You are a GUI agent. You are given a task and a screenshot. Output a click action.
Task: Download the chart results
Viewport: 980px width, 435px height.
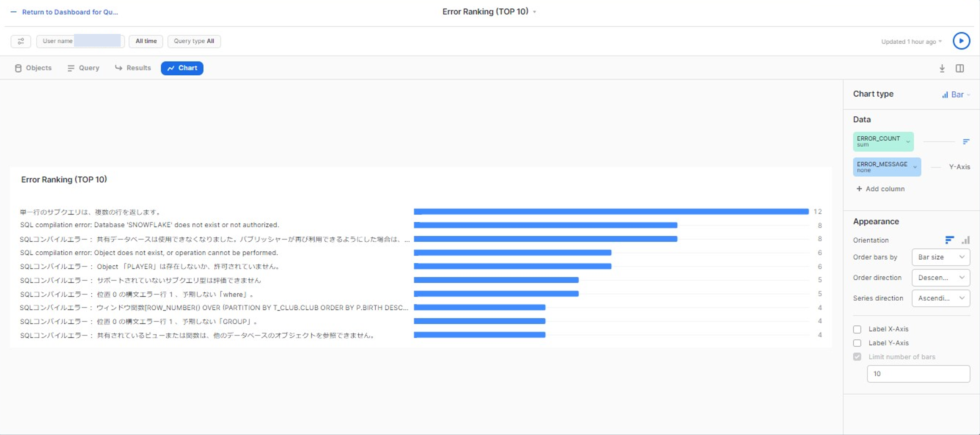942,68
